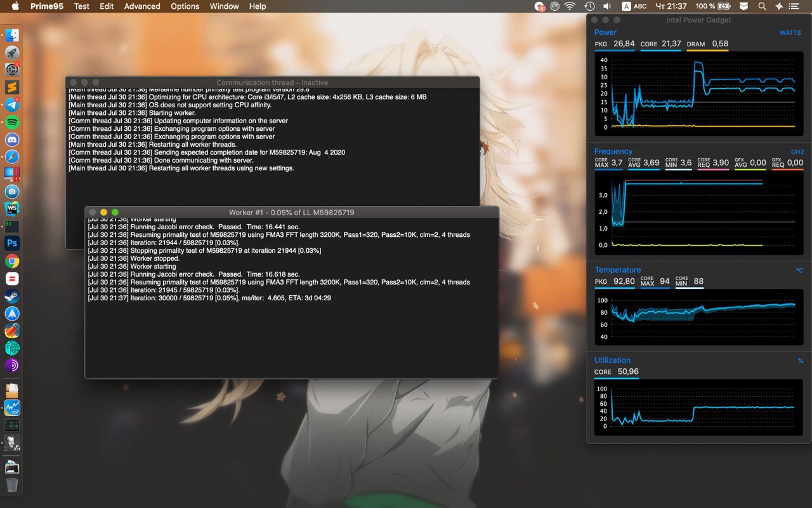Click the battery status indicator
Image resolution: width=812 pixels, height=508 pixels.
coord(712,6)
